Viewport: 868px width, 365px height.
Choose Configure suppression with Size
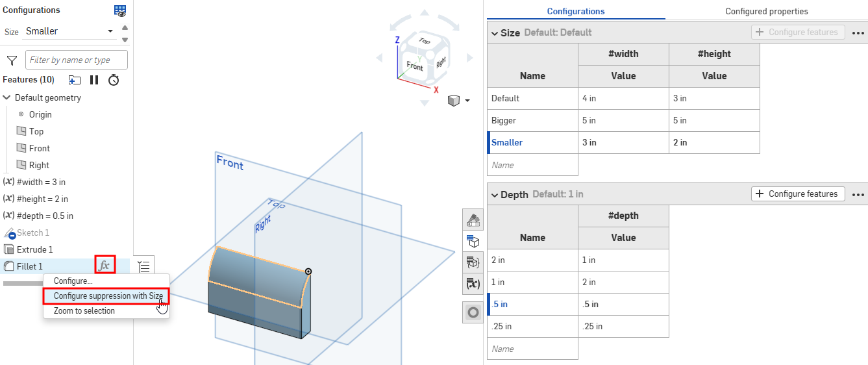click(x=108, y=296)
